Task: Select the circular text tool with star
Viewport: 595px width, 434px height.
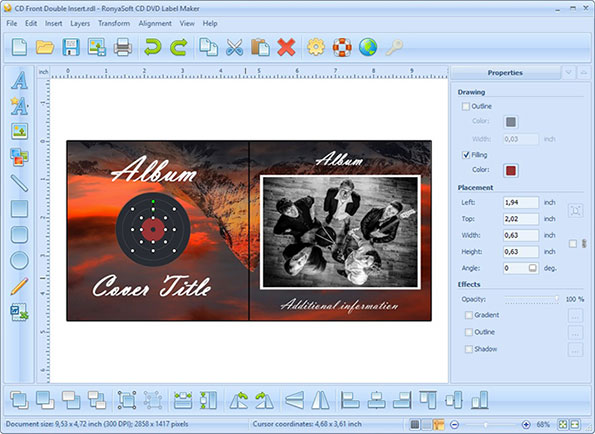Action: click(19, 106)
